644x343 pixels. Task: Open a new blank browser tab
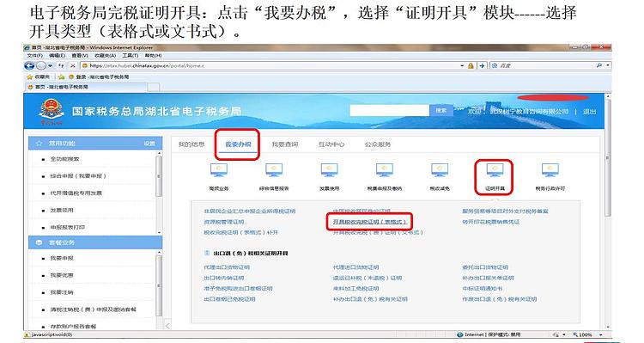[153, 87]
